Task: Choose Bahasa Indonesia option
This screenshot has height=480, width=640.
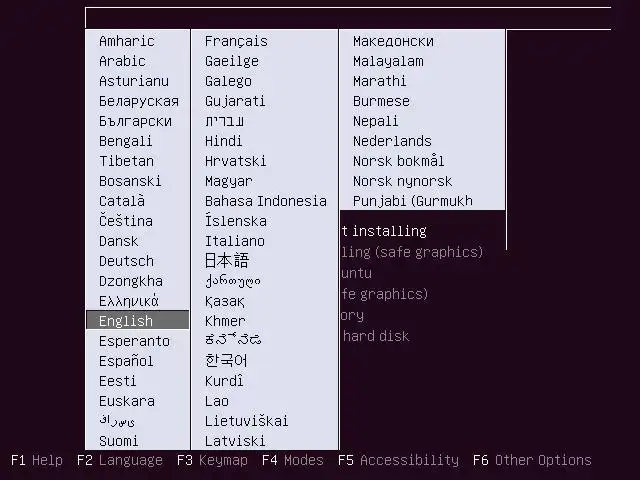Action: 266,201
